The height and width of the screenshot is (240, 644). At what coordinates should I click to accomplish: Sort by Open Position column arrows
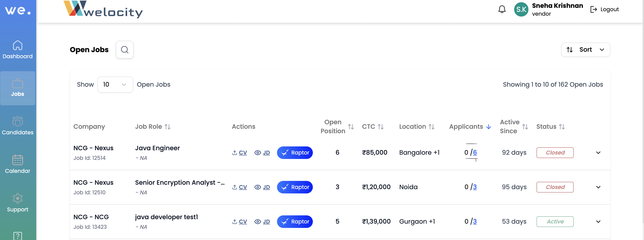pos(351,127)
